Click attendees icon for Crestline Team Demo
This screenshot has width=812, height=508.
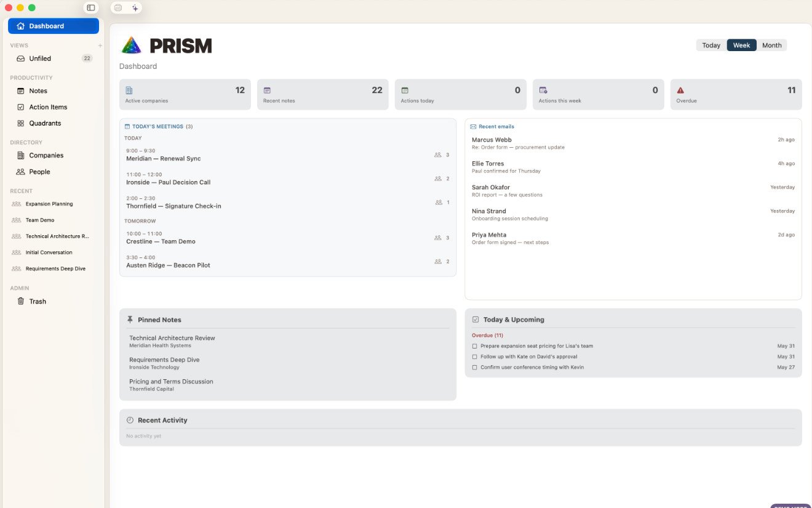(x=438, y=238)
